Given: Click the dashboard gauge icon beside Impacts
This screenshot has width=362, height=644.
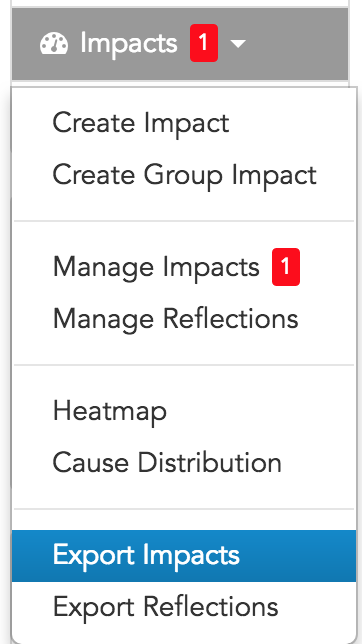Looking at the screenshot, I should [54, 44].
